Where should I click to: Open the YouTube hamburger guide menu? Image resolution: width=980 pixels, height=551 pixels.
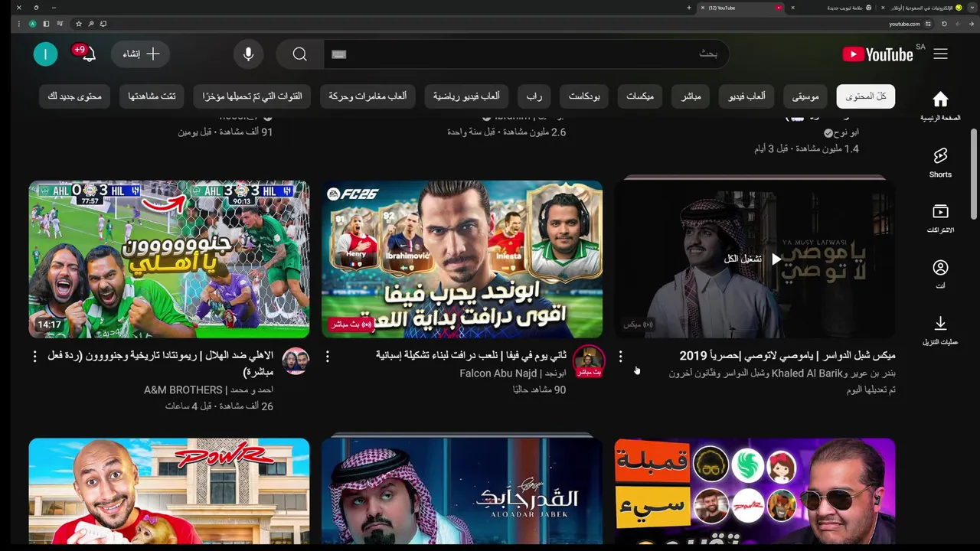pyautogui.click(x=940, y=54)
